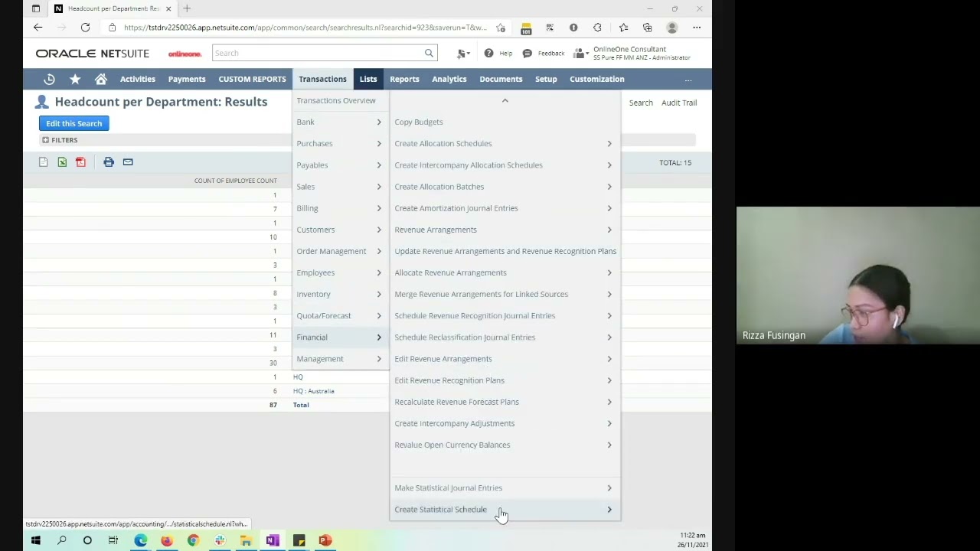
Task: Open the Feedback speech bubble icon
Action: (x=527, y=53)
